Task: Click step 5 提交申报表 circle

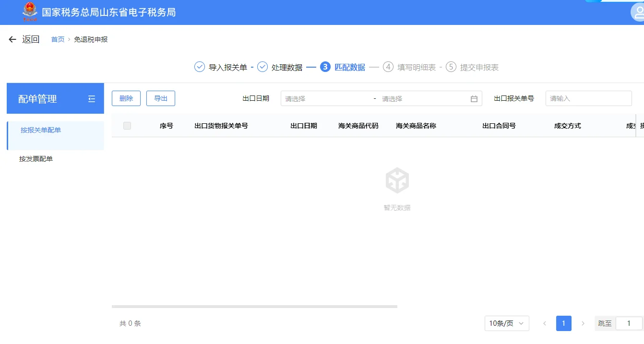Action: [x=451, y=67]
